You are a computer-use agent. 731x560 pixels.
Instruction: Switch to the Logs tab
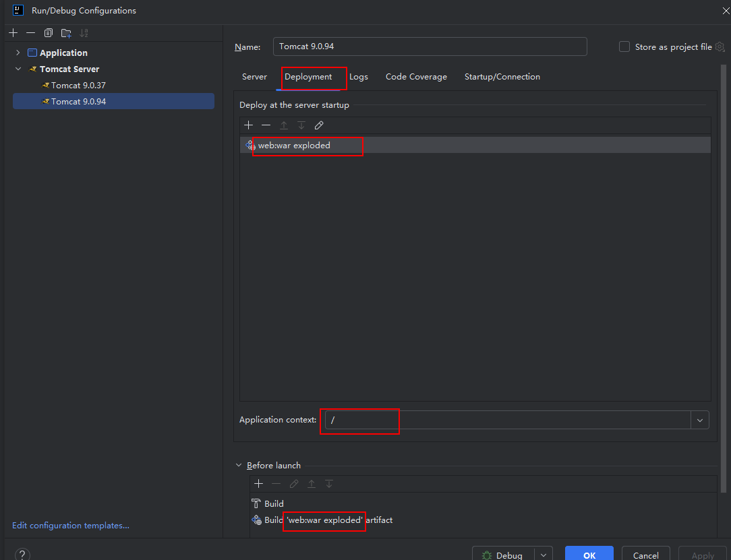pyautogui.click(x=359, y=77)
